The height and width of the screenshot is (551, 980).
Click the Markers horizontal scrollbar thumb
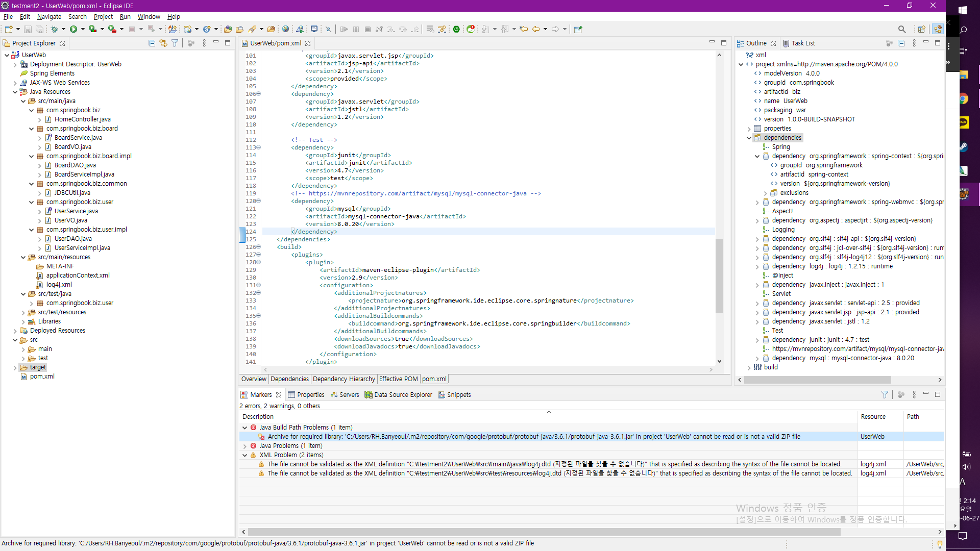(x=544, y=532)
